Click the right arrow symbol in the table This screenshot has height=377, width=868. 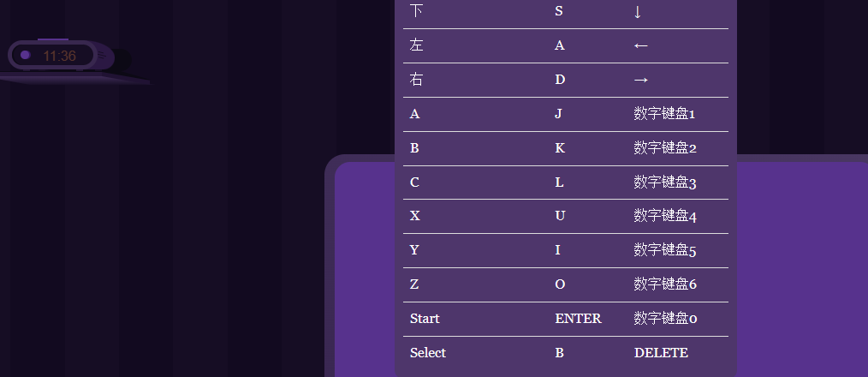(641, 81)
